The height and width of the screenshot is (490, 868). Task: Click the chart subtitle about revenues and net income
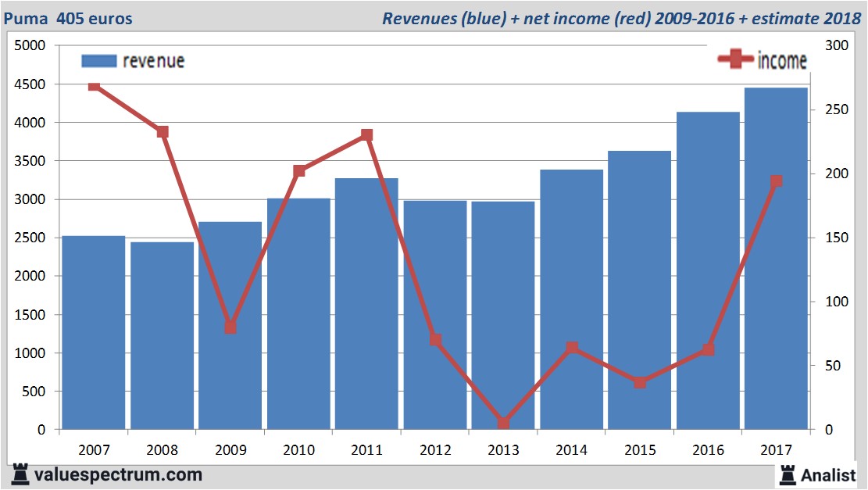coord(621,18)
